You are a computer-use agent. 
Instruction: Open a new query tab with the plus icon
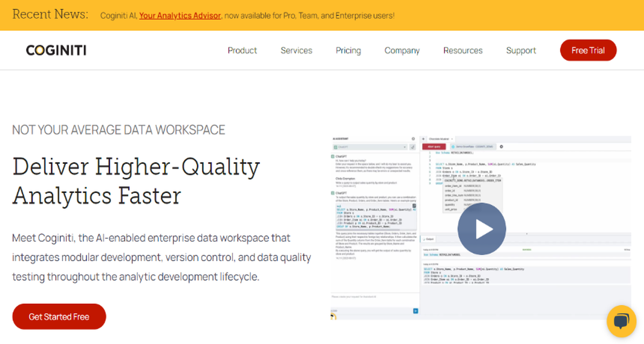[423, 139]
